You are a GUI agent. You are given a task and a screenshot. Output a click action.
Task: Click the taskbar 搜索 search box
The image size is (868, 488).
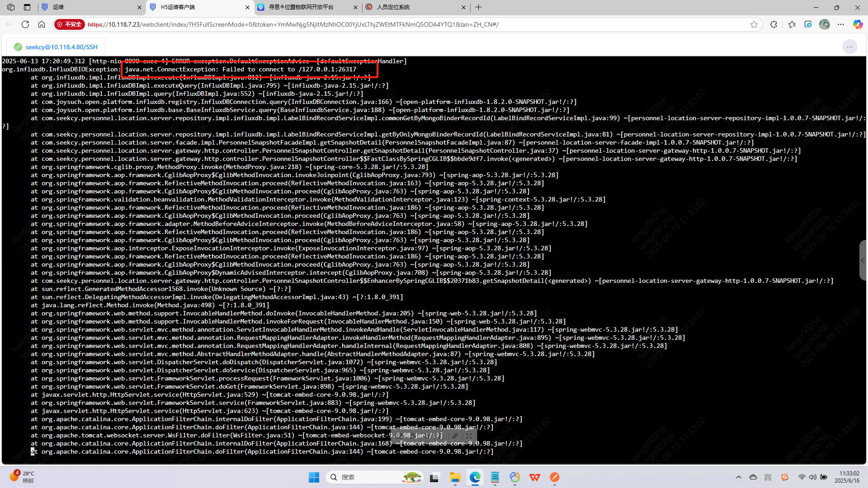pos(374,477)
